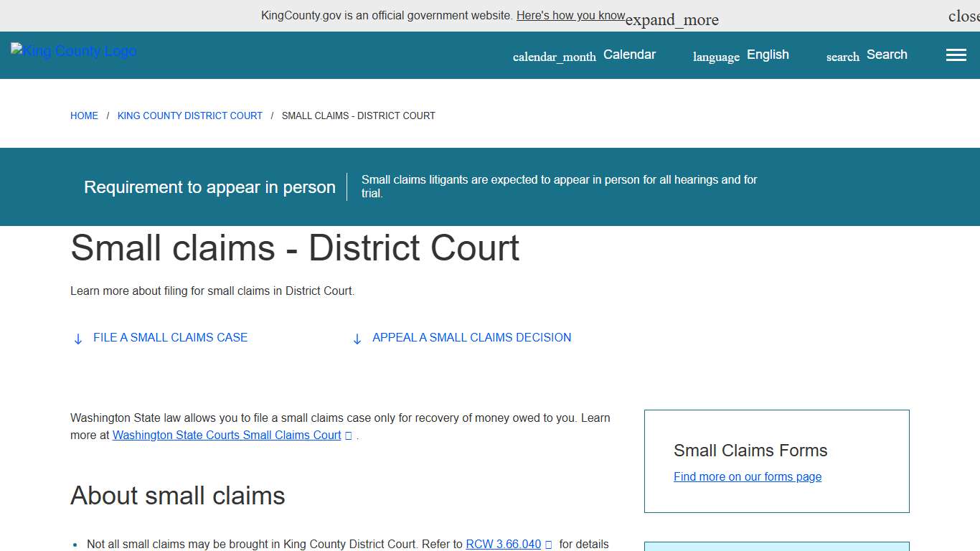This screenshot has width=980, height=551.
Task: Select the search magnifier icon
Action: [x=842, y=56]
